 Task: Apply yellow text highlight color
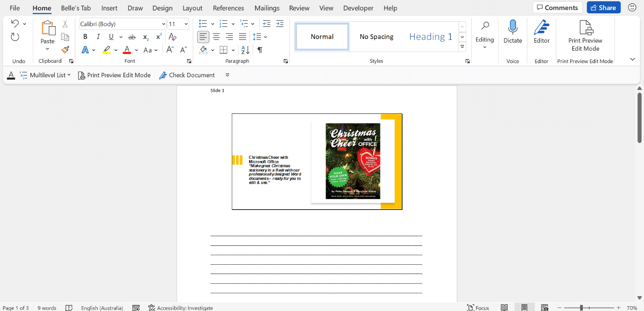pos(106,50)
